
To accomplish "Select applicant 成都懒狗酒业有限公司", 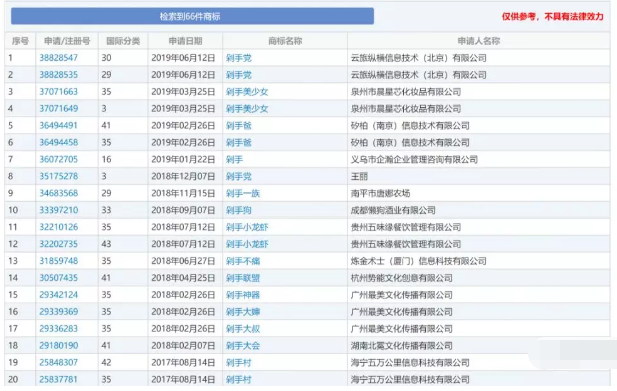I will pyautogui.click(x=393, y=210).
